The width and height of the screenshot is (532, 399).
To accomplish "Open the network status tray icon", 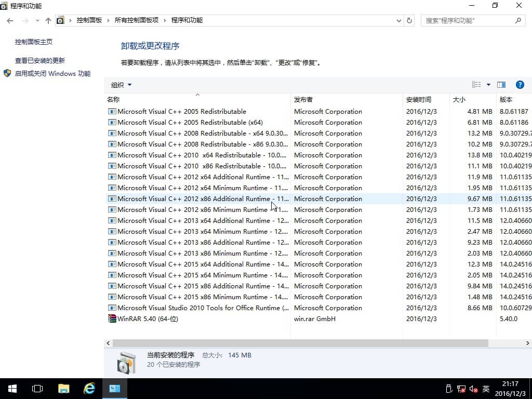I will pyautogui.click(x=461, y=389).
